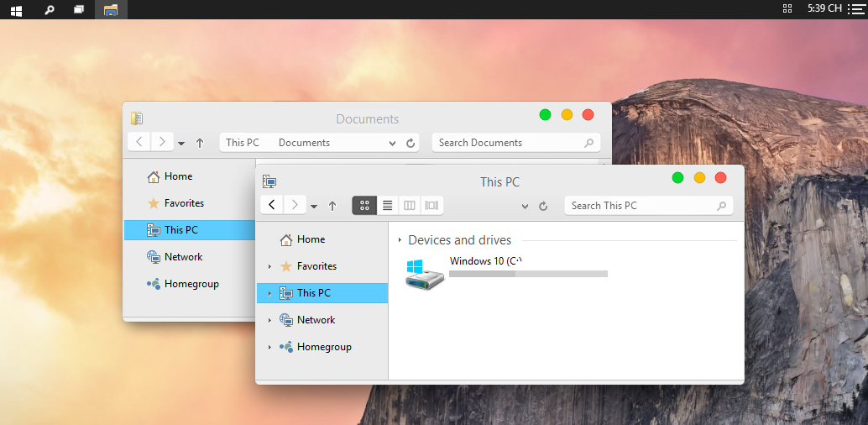Click Documents breadcrumb in address bar
This screenshot has height=425, width=868.
point(304,143)
